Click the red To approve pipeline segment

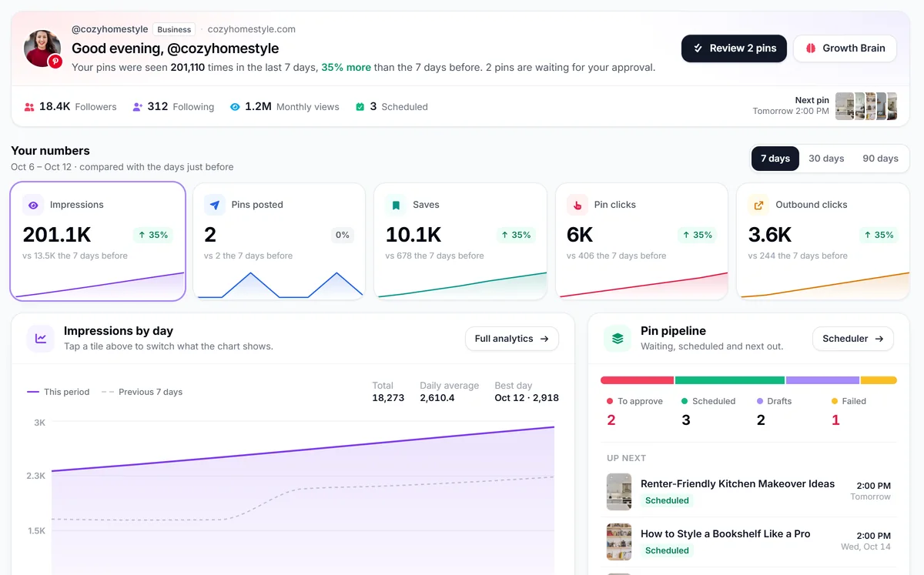click(x=638, y=380)
